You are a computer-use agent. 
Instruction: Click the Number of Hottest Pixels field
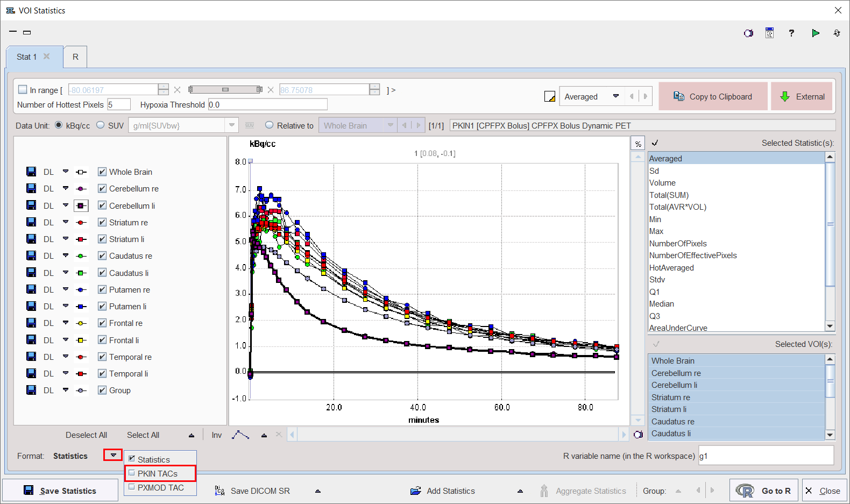pyautogui.click(x=119, y=104)
